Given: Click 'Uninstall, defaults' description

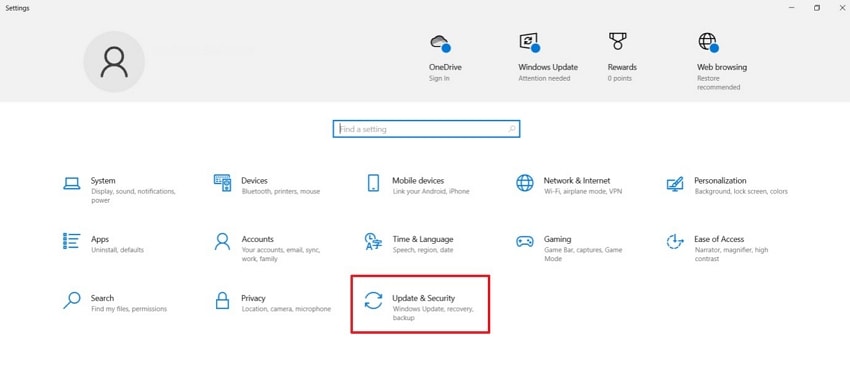Looking at the screenshot, I should click(117, 250).
